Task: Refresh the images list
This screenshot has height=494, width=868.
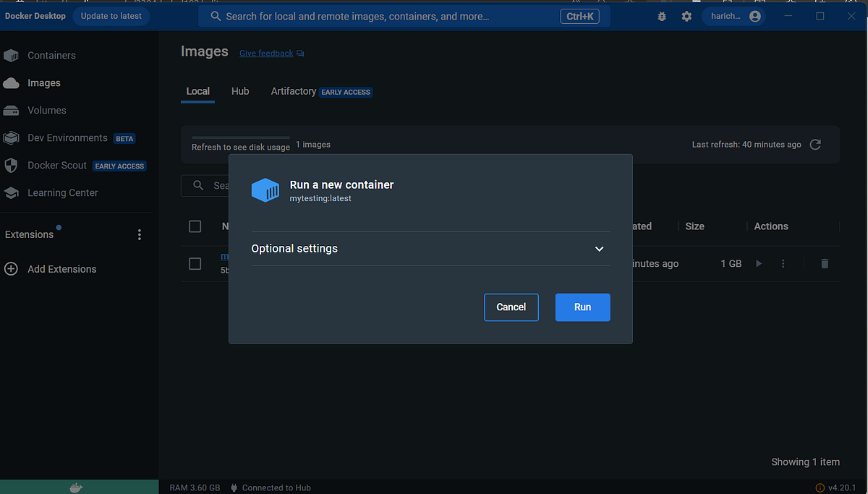Action: pyautogui.click(x=814, y=144)
